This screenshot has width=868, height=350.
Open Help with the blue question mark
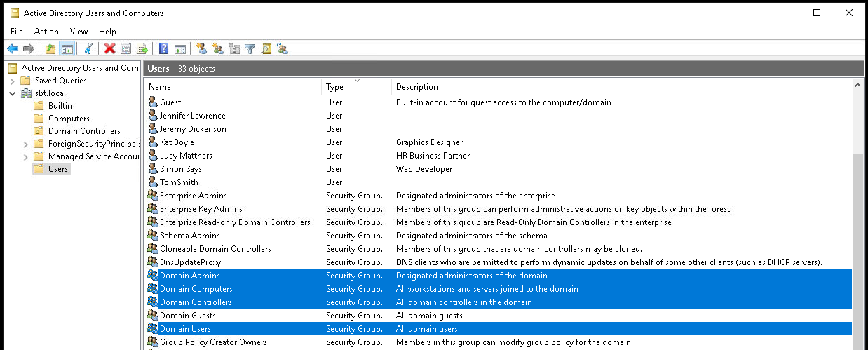coord(163,48)
